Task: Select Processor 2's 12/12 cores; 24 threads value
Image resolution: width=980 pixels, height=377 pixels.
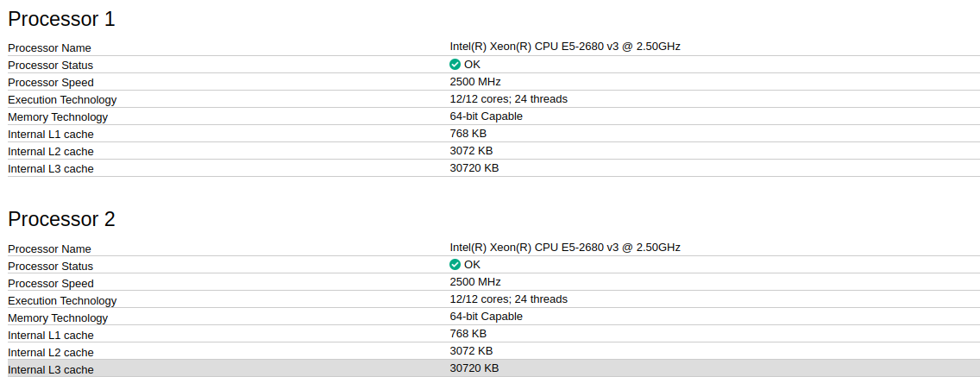Action: (x=509, y=299)
